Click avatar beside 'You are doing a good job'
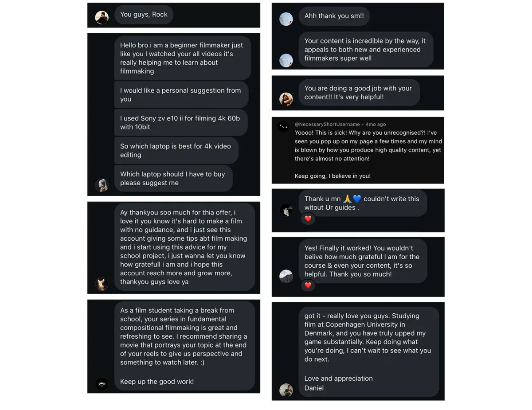The image size is (532, 410). click(286, 99)
